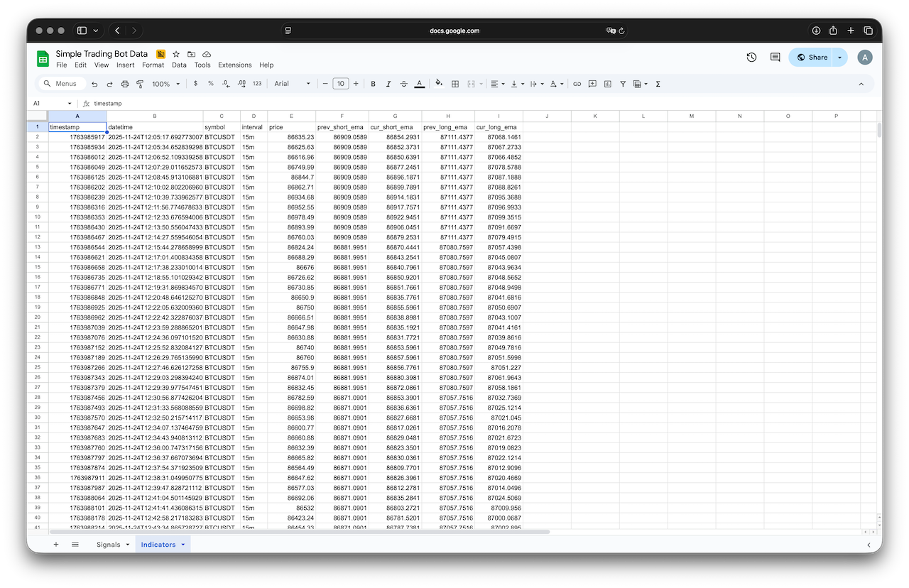The height and width of the screenshot is (588, 909).
Task: Click the print icon in toolbar
Action: pyautogui.click(x=125, y=84)
